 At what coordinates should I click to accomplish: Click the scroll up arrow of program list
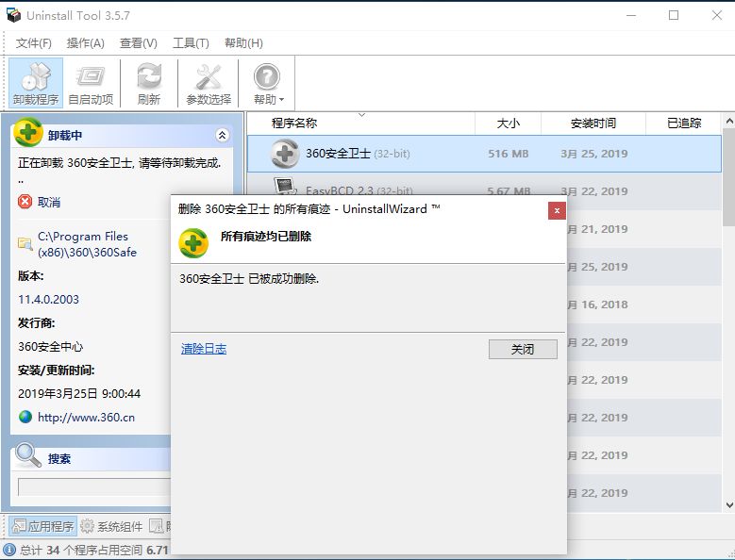coord(729,122)
